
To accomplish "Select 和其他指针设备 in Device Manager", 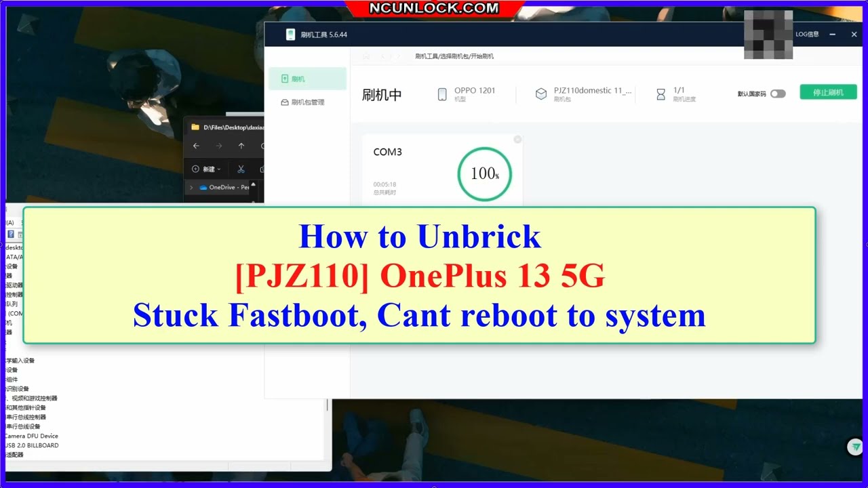I will (x=26, y=407).
